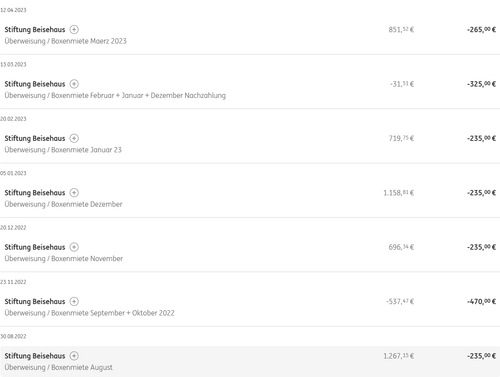Click plus icon on September + Oktober 2022 entry
This screenshot has width=500, height=377.
74,301
